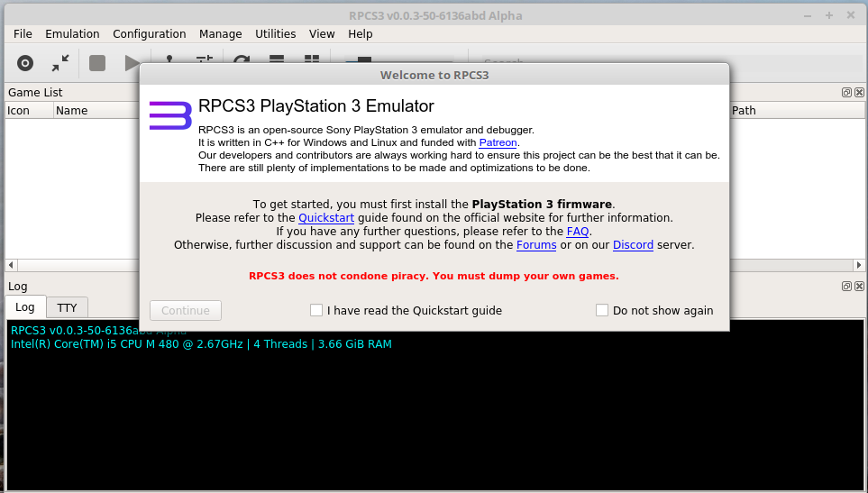Image resolution: width=868 pixels, height=493 pixels.
Task: Enable the Do not show again checkbox
Action: pyautogui.click(x=602, y=310)
